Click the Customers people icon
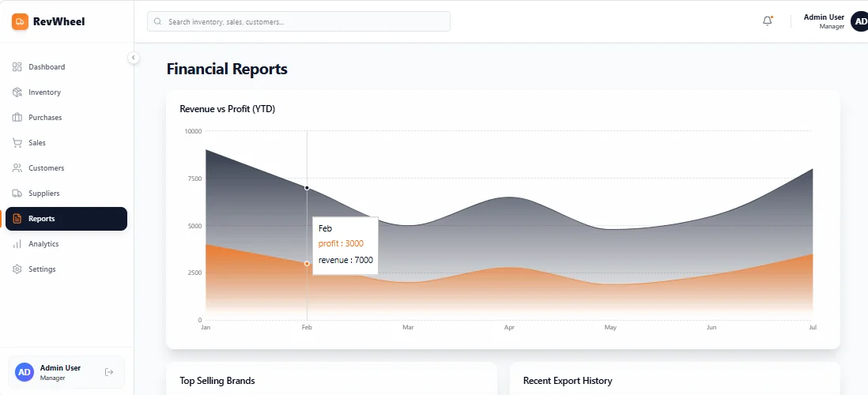The image size is (868, 395). click(17, 168)
